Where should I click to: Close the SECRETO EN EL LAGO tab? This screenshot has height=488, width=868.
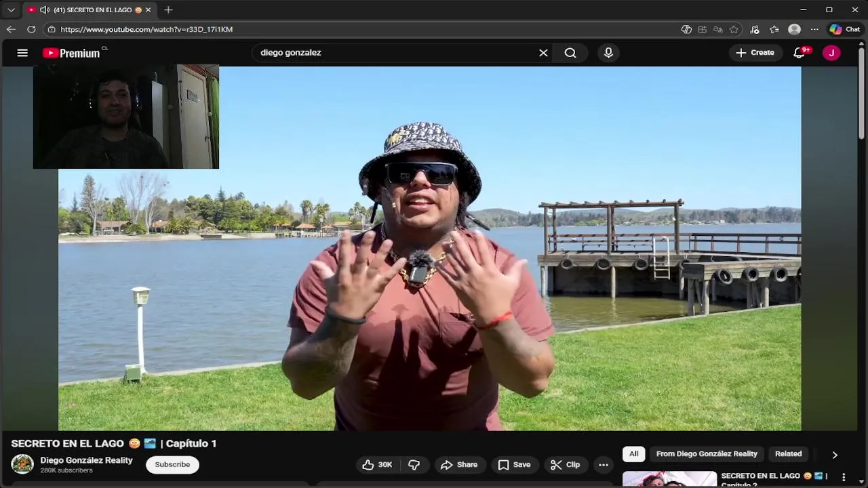click(148, 10)
